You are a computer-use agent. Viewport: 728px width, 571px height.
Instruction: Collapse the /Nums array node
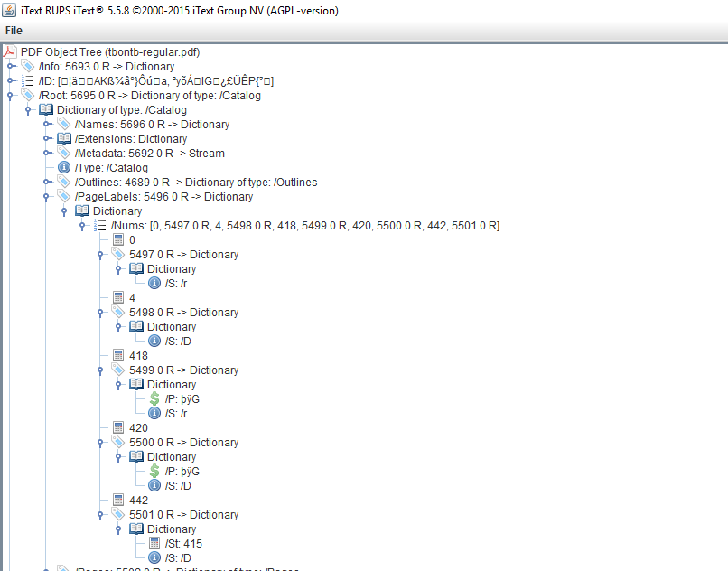pos(82,226)
